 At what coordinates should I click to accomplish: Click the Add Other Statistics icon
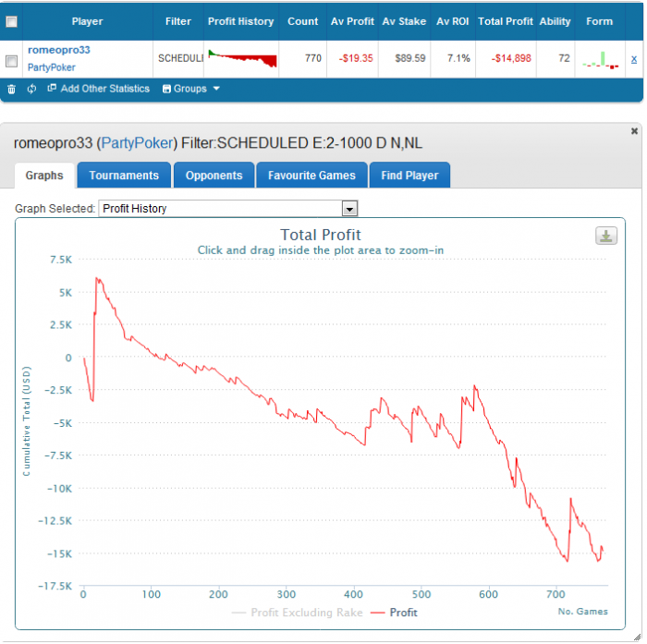pyautogui.click(x=52, y=88)
